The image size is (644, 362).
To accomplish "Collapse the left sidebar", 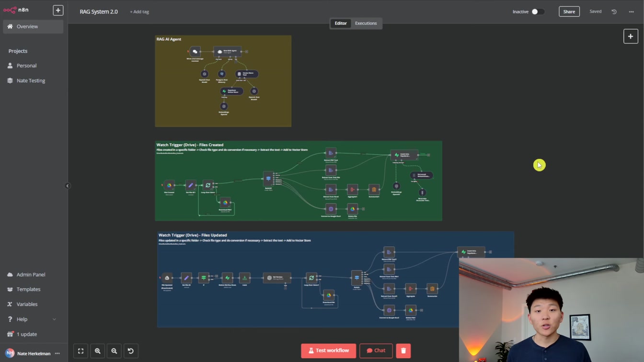I will [x=68, y=186].
